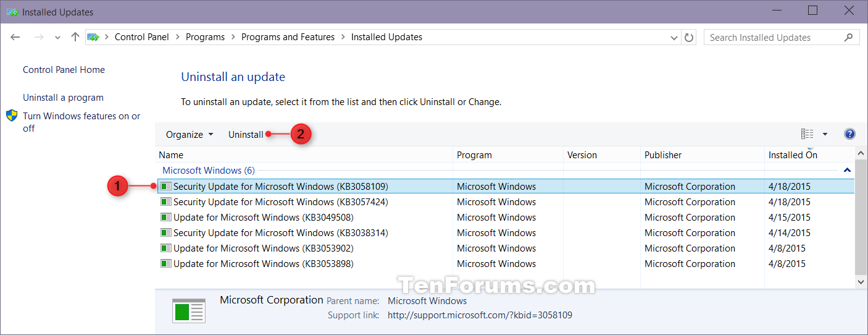Image resolution: width=868 pixels, height=335 pixels.
Task: Click the icon of update KB3057424
Action: pos(165,201)
